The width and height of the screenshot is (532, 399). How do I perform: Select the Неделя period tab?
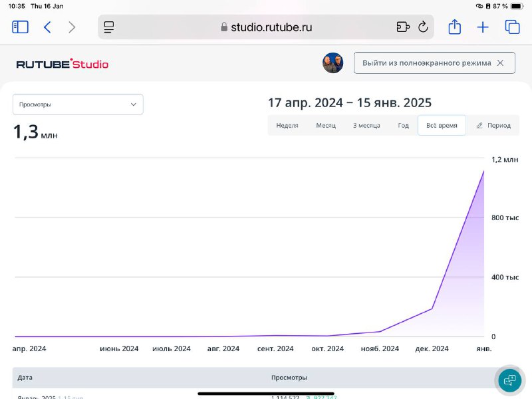pyautogui.click(x=287, y=125)
